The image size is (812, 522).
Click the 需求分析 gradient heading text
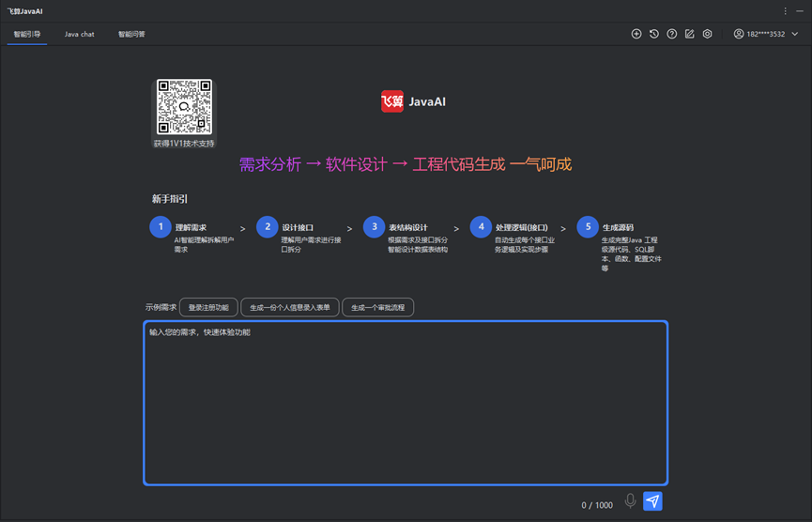click(x=269, y=164)
